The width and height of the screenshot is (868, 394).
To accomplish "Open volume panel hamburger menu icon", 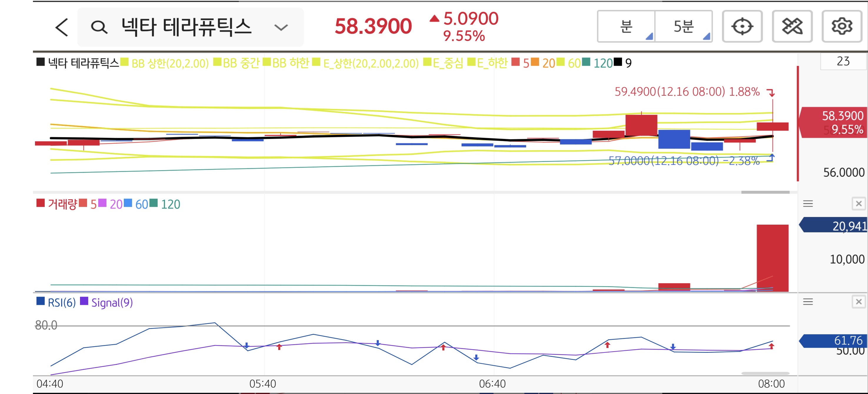I will pos(808,204).
